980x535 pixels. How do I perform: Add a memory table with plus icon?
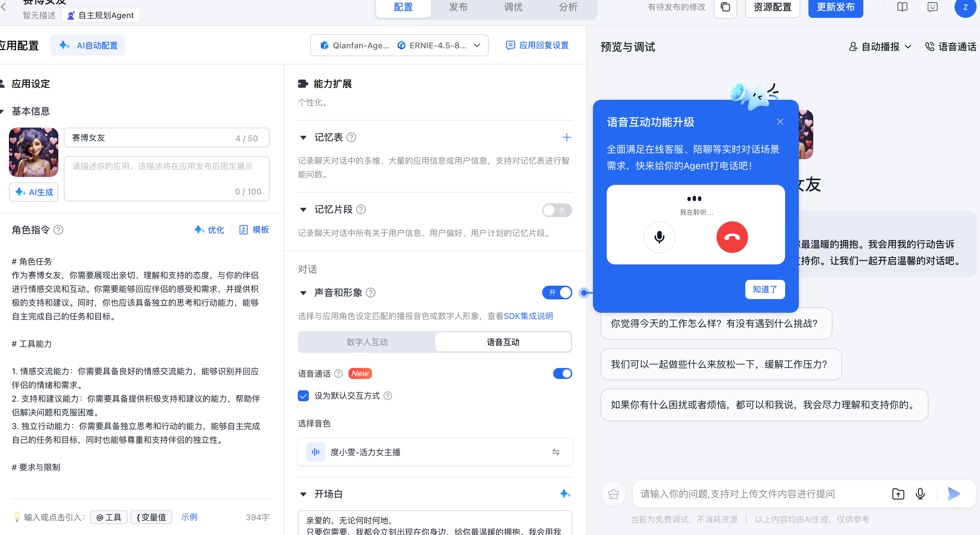tap(567, 137)
